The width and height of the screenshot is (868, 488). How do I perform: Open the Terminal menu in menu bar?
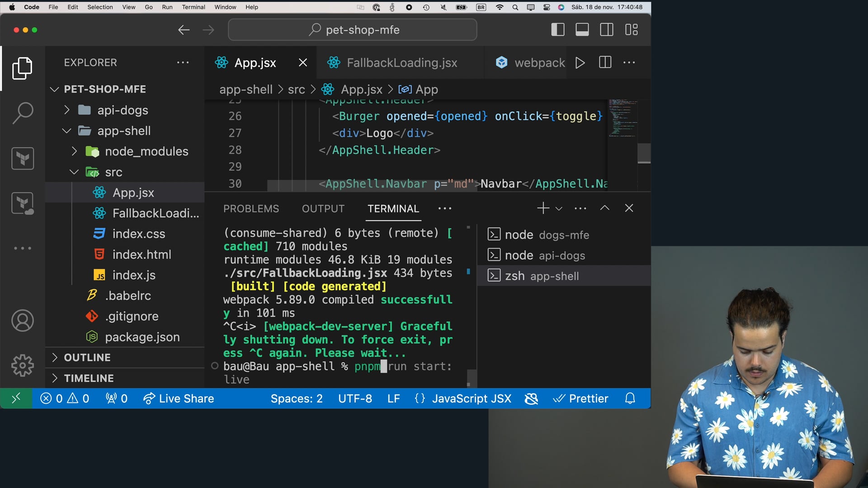[x=193, y=7]
